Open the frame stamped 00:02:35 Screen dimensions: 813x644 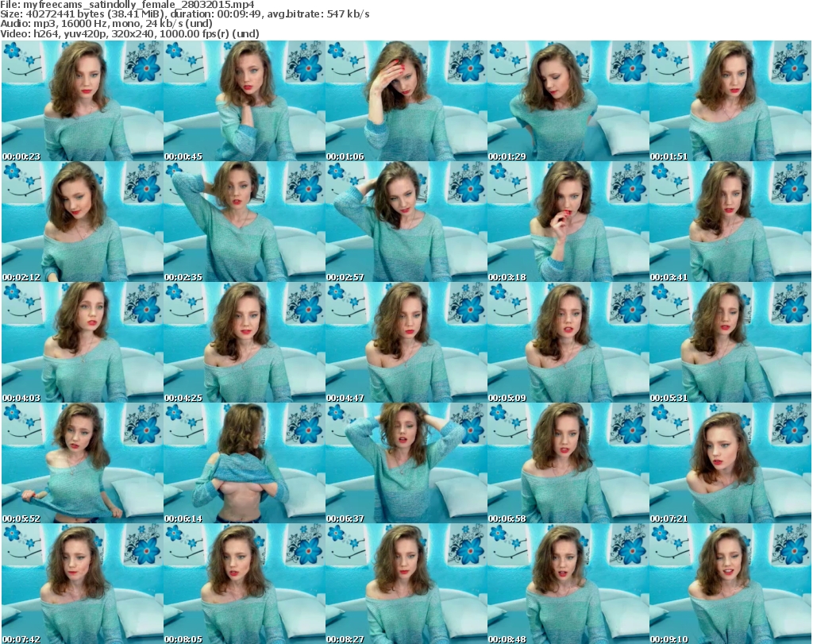click(x=245, y=222)
